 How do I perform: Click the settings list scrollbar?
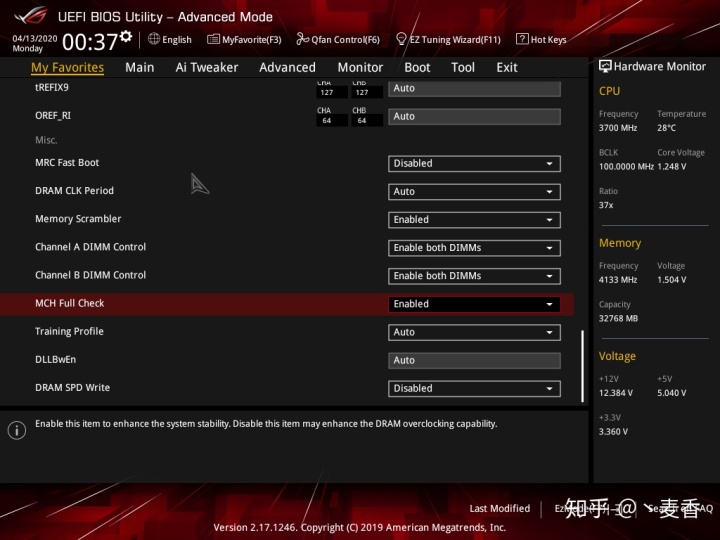(x=582, y=366)
